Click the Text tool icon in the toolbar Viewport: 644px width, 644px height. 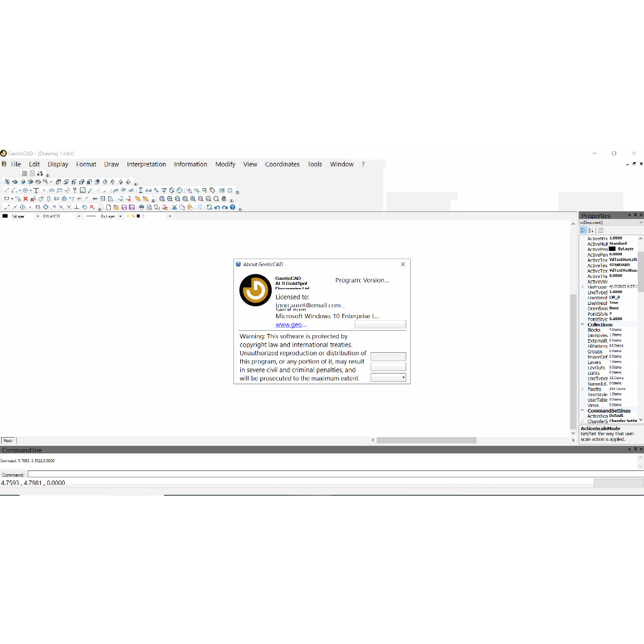click(x=36, y=190)
